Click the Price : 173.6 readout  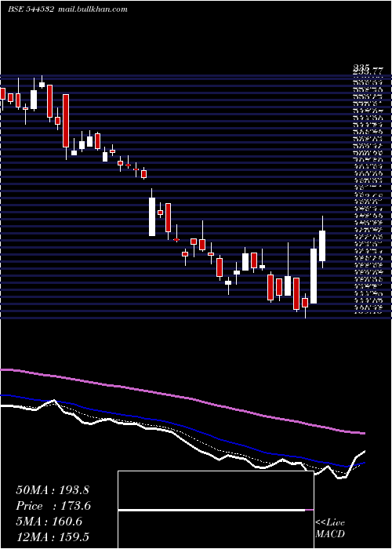[x=53, y=506]
